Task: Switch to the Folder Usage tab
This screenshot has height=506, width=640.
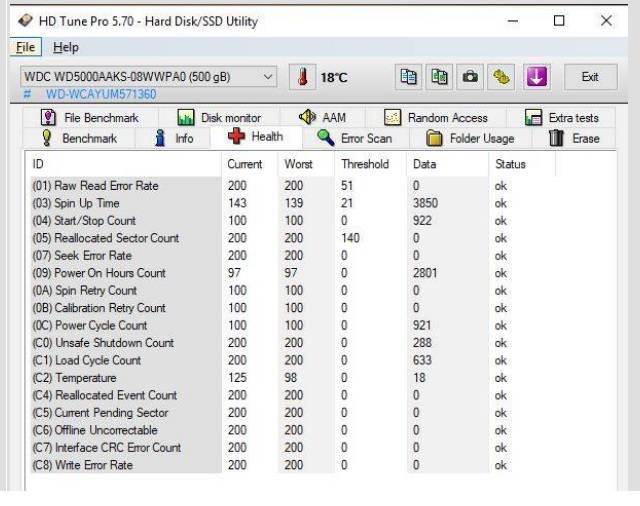Action: pos(470,138)
